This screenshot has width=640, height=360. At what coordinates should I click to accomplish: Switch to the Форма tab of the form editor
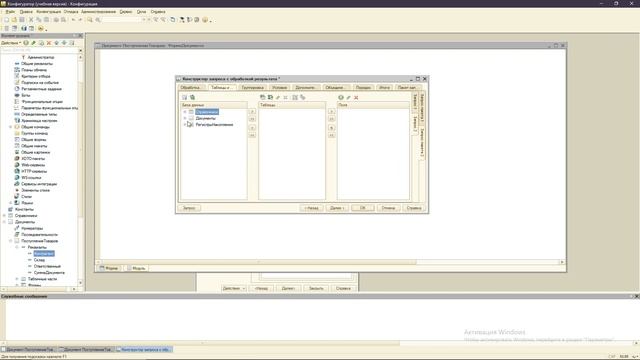tap(109, 268)
